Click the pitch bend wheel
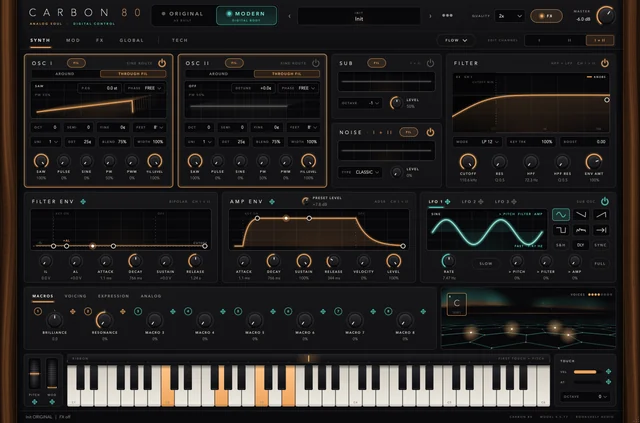The width and height of the screenshot is (640, 423). [x=34, y=373]
